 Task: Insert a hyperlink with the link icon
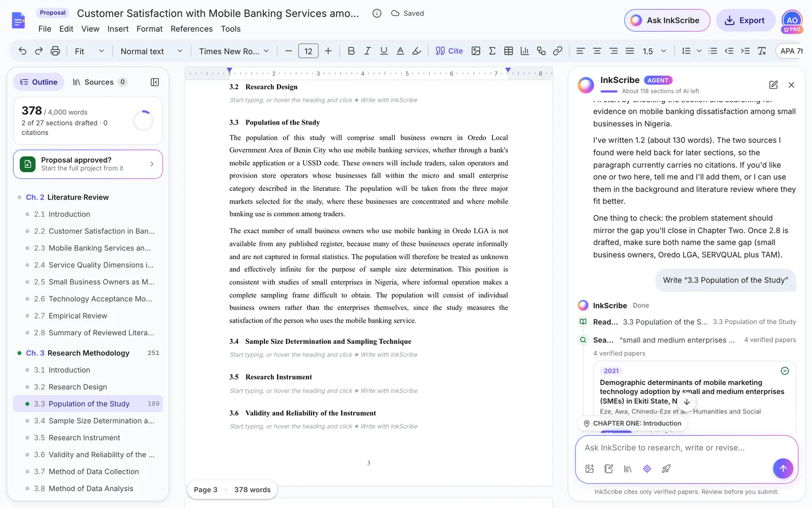(x=558, y=51)
